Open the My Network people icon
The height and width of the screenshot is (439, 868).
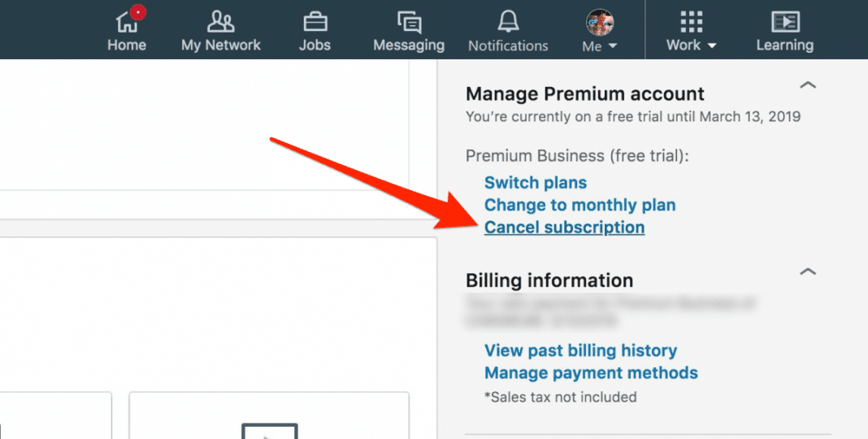point(220,21)
